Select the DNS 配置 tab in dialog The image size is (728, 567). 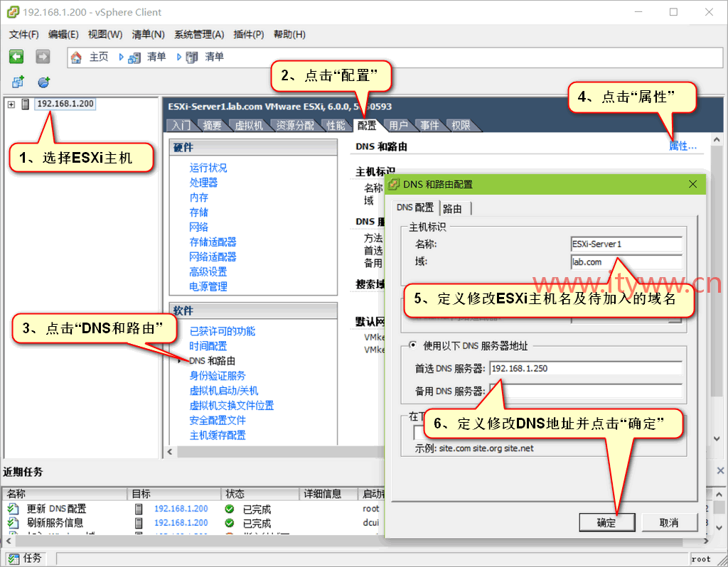pyautogui.click(x=415, y=207)
